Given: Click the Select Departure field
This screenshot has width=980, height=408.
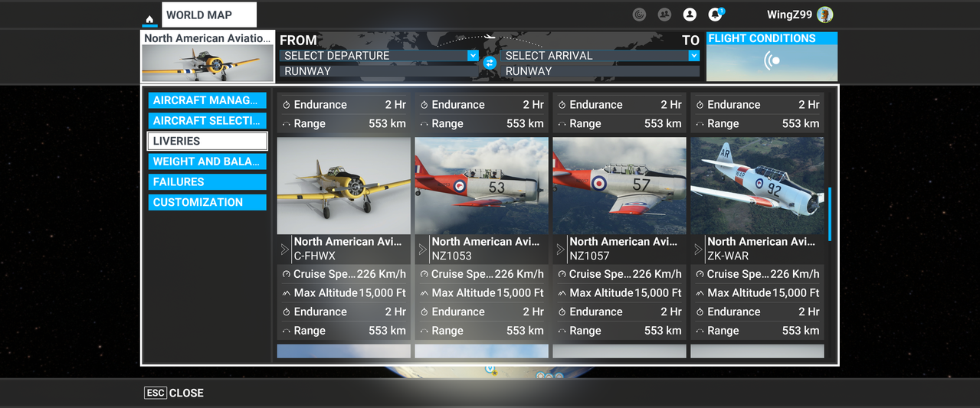Looking at the screenshot, I should coord(379,56).
